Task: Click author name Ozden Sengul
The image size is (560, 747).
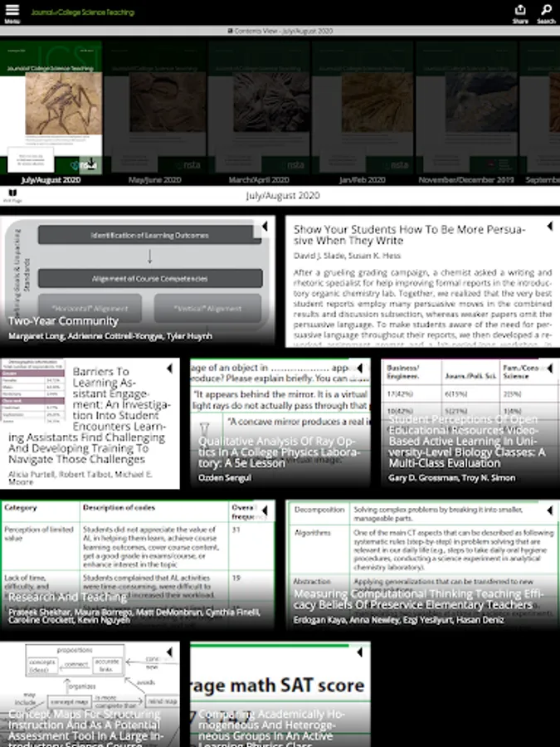Action: point(224,478)
